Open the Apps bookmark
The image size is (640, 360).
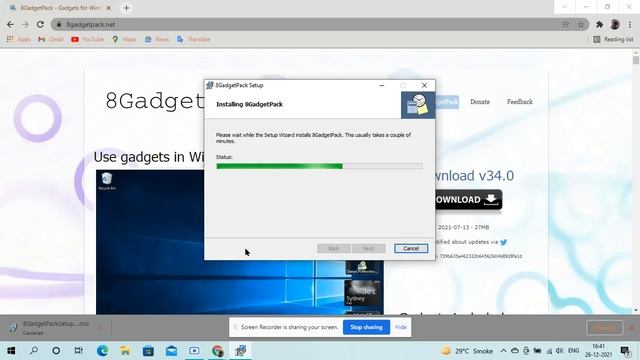pos(18,39)
